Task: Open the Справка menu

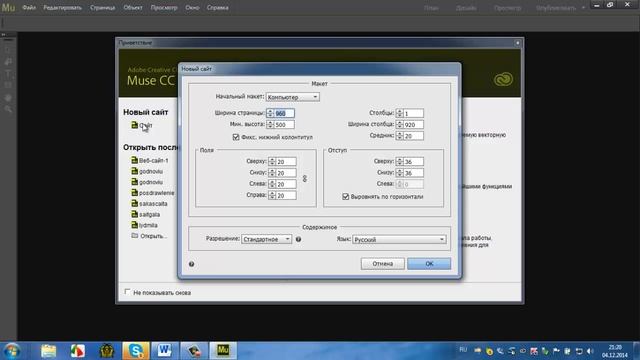Action: coord(218,7)
